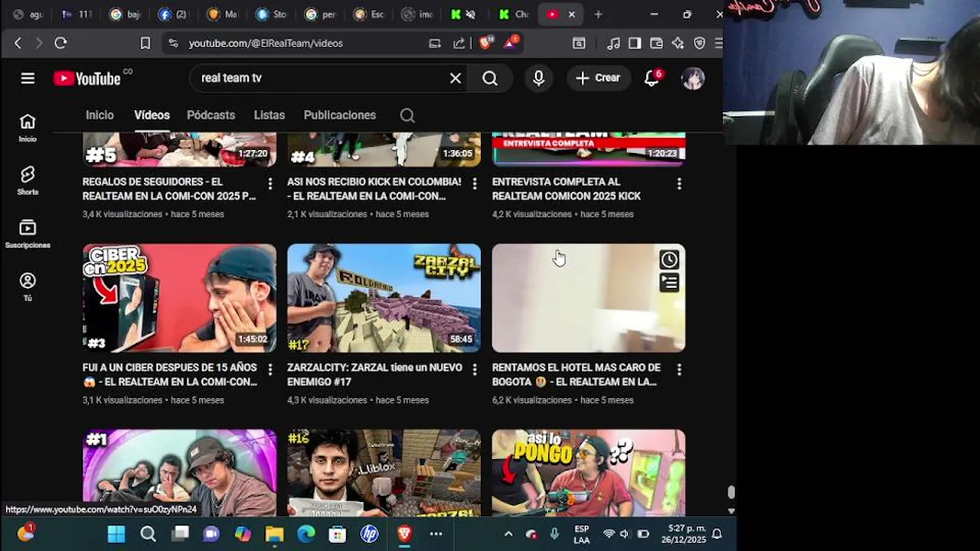Add hotel video to queue icon
The height and width of the screenshot is (551, 980).
(x=669, y=283)
